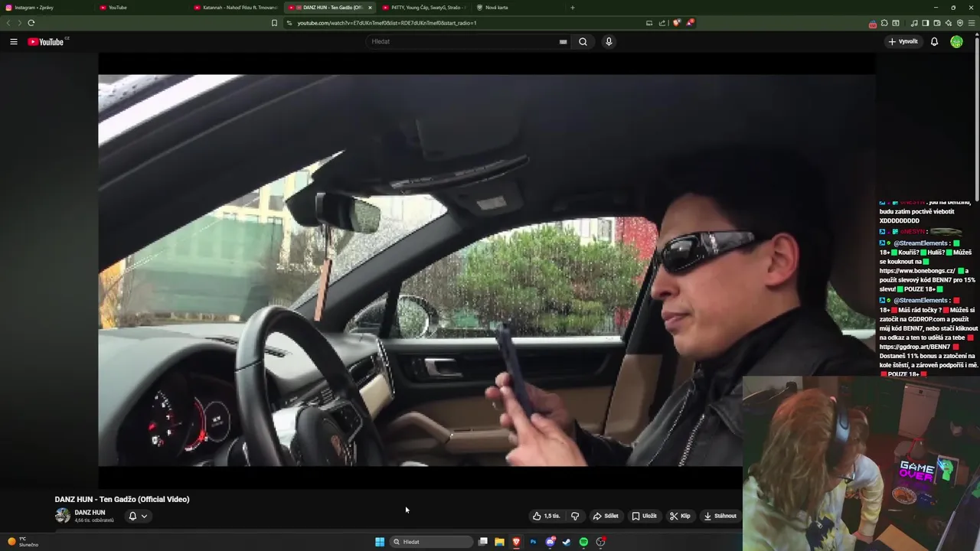Bookmark this page icon in the toolbar
The image size is (980, 551).
(274, 23)
